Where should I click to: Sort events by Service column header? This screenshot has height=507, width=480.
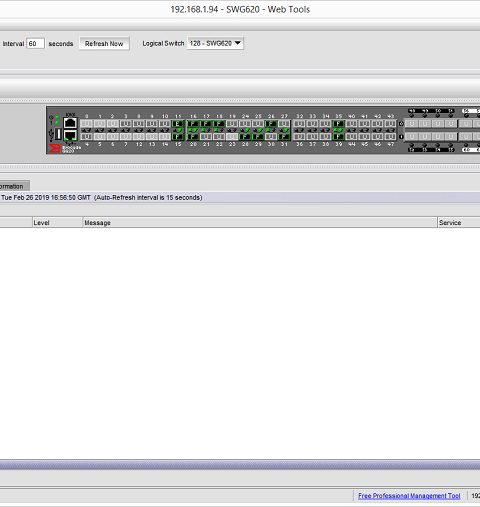click(x=459, y=223)
